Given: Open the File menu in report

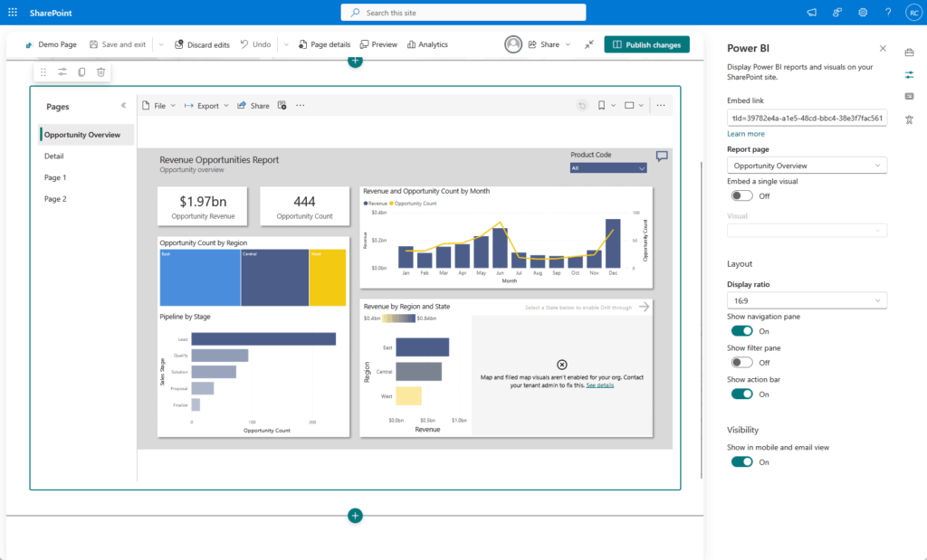Looking at the screenshot, I should [159, 106].
